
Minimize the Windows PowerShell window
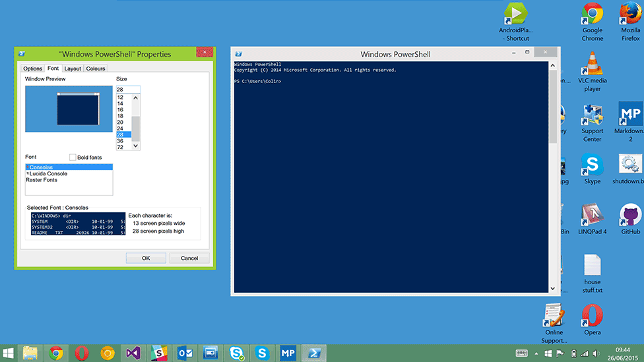[513, 53]
